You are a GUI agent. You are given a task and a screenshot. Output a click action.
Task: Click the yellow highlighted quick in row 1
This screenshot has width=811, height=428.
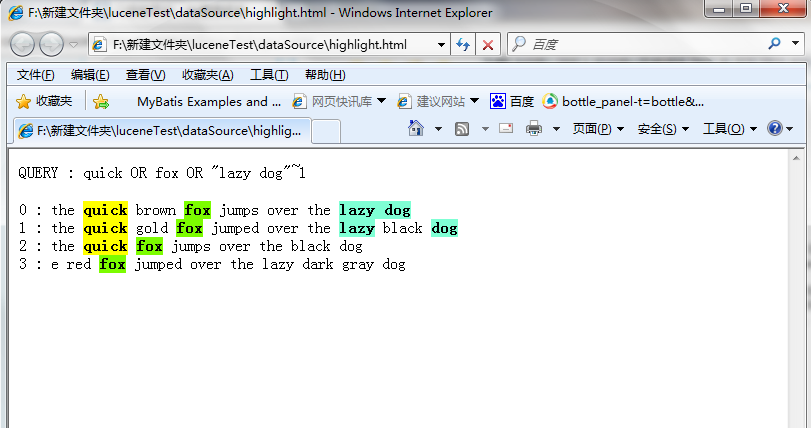(x=106, y=228)
